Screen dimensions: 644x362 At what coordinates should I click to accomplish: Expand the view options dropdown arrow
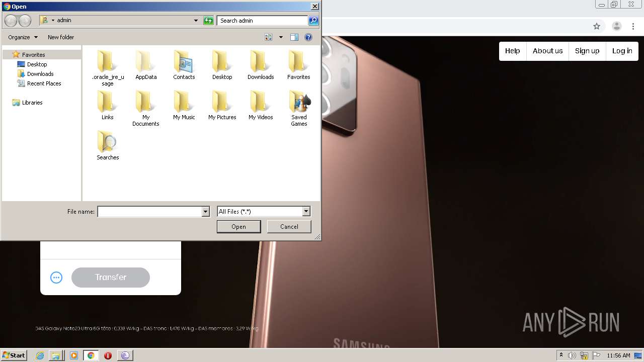tap(281, 37)
